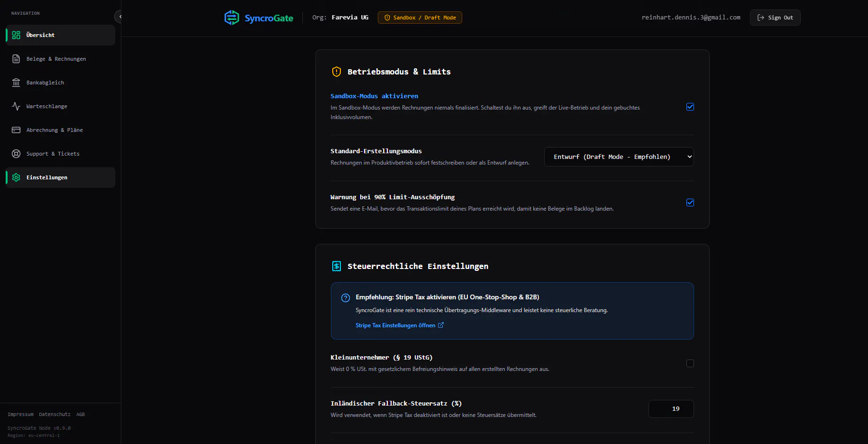Toggle the 90% Limit-Ausschöpfung warning checkbox
The image size is (868, 444).
pyautogui.click(x=690, y=203)
